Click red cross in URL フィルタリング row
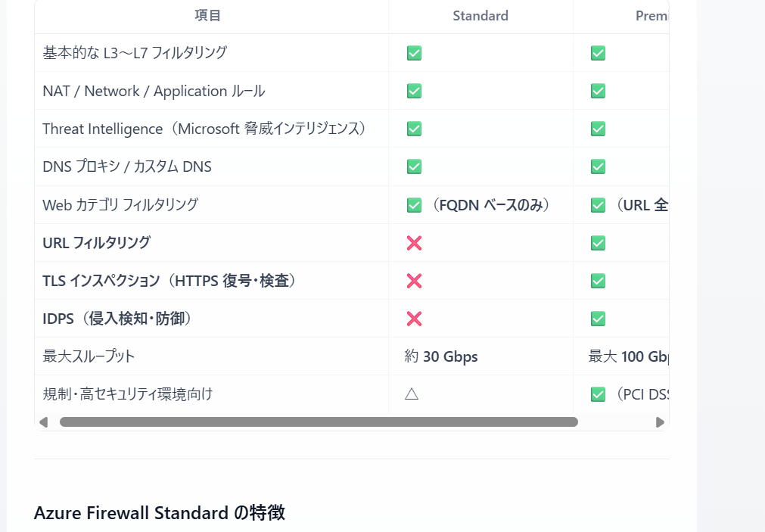 coord(414,243)
